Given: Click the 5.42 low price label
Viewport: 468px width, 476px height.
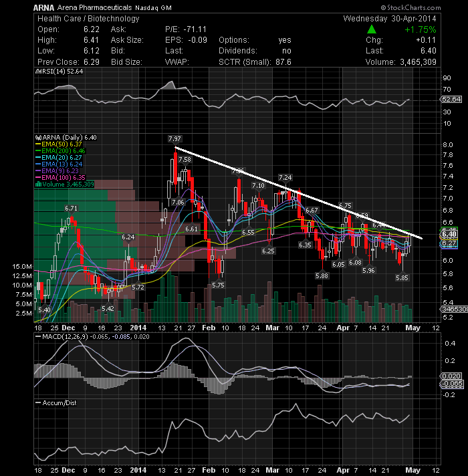Looking at the screenshot, I should [x=108, y=308].
